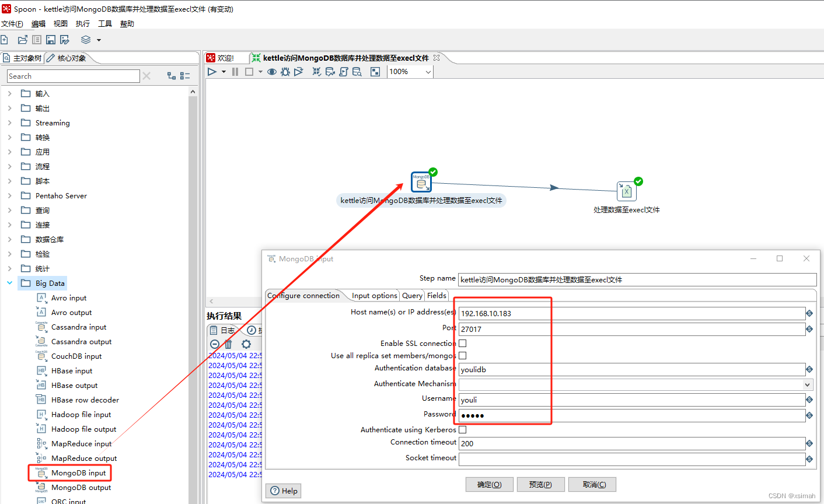Collapse the Big Data folder
The height and width of the screenshot is (504, 824).
point(9,283)
